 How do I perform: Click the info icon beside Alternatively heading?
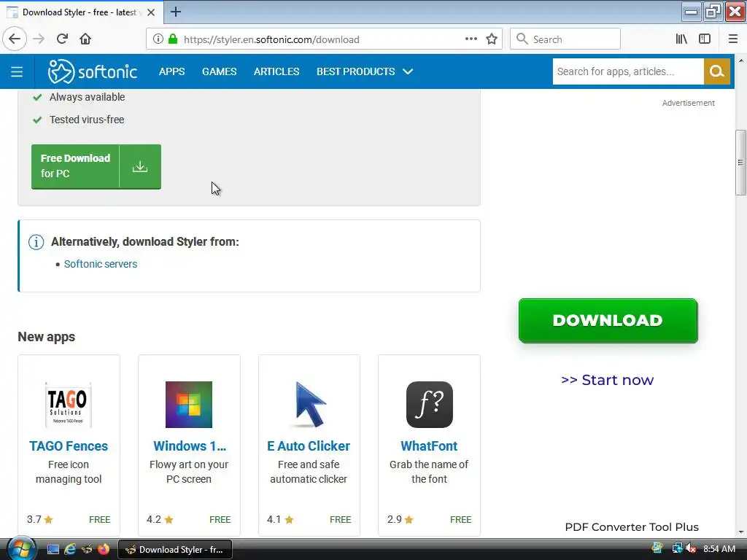coord(36,242)
